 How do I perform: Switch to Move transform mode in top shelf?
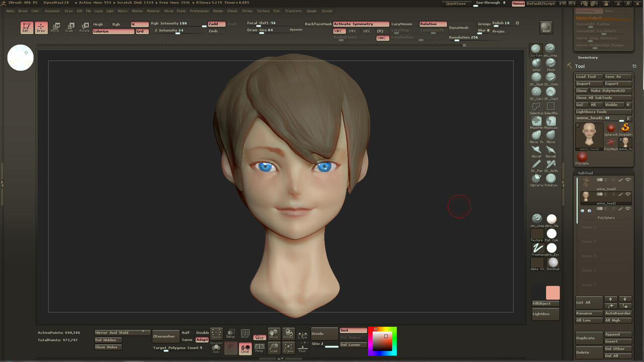click(55, 28)
